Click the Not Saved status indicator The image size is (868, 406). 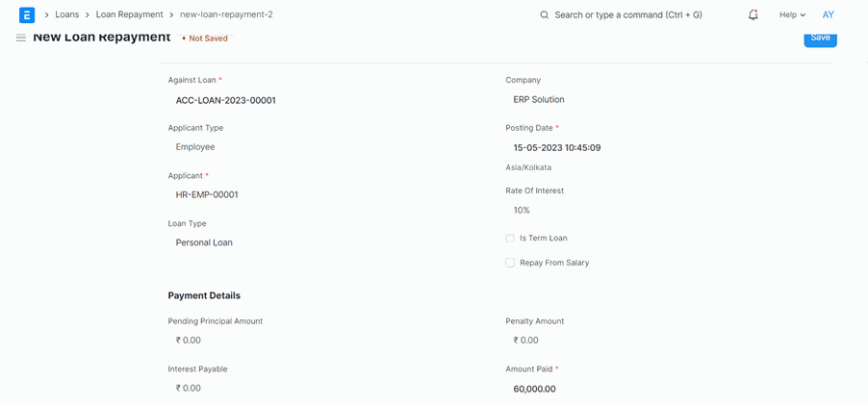click(205, 38)
